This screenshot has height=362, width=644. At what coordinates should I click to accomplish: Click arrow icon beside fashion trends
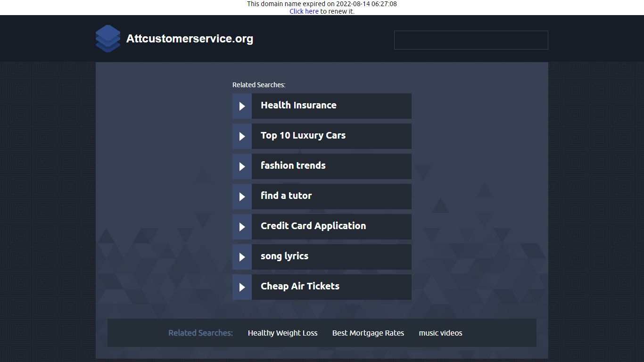coord(242,166)
